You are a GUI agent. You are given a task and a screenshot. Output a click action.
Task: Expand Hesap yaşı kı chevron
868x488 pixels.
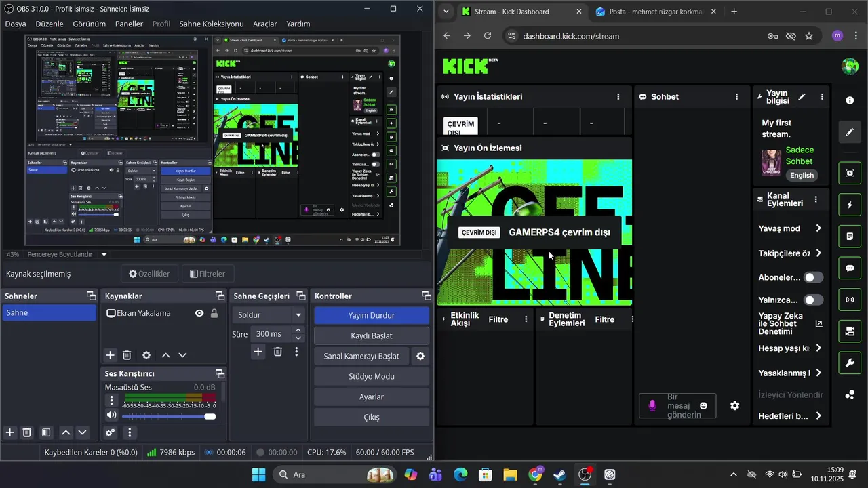pos(818,348)
